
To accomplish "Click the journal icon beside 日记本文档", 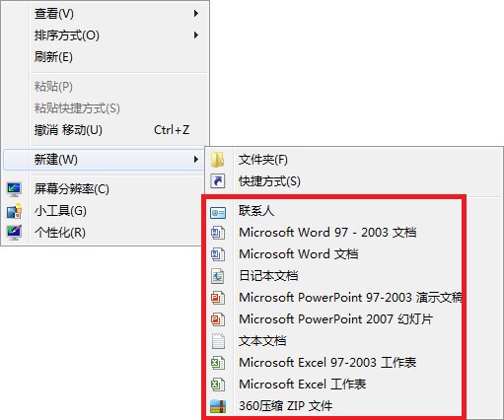I will point(218,276).
